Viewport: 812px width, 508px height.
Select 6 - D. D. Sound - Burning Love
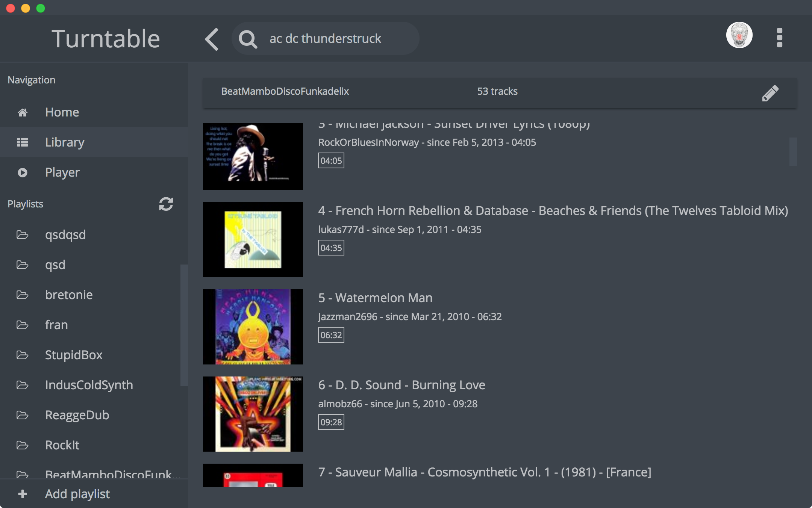click(x=401, y=385)
